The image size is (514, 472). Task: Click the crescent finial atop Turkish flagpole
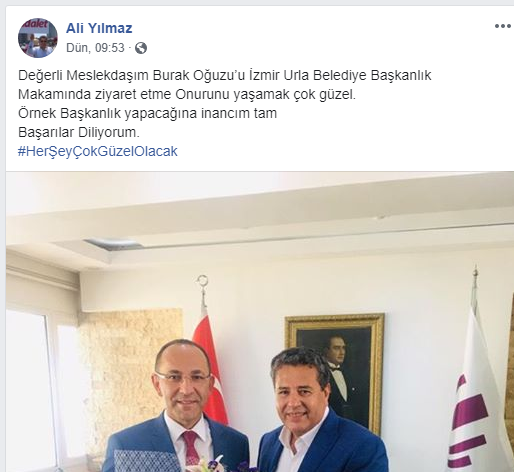(202, 282)
